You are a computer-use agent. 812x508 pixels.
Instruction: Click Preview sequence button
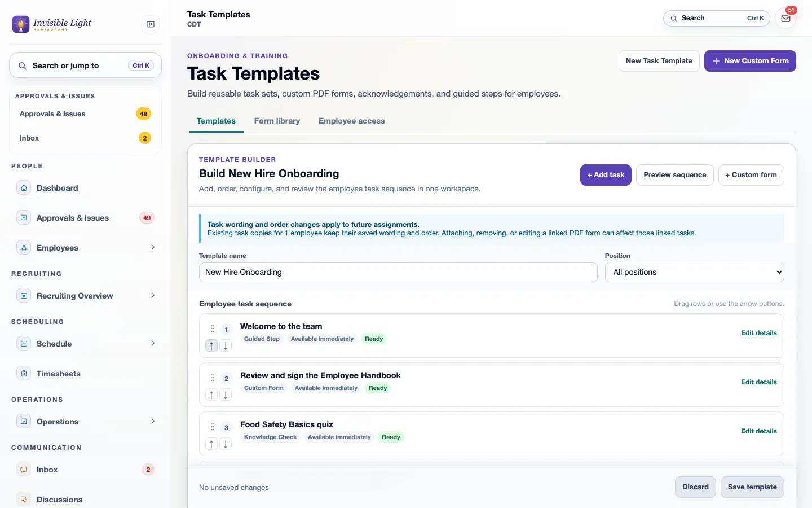coord(674,175)
